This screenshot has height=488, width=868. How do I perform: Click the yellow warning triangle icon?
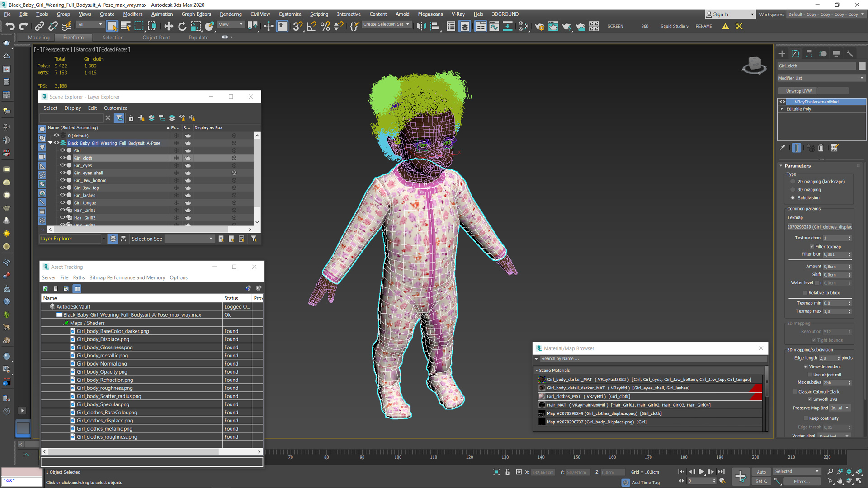click(725, 26)
